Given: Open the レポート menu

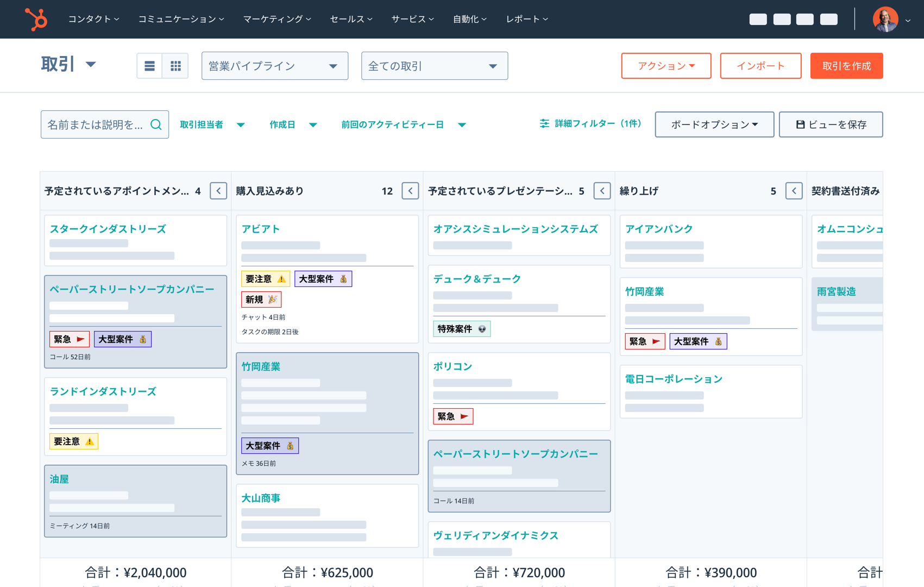Looking at the screenshot, I should pyautogui.click(x=525, y=18).
